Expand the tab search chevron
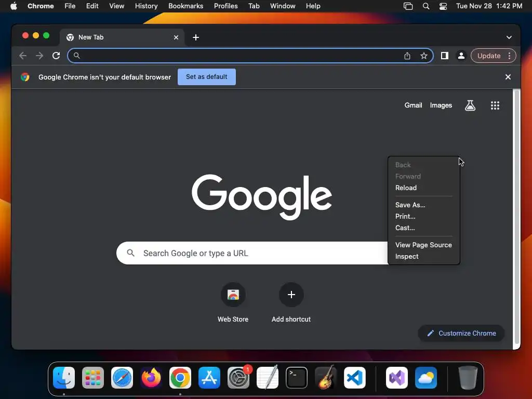The width and height of the screenshot is (532, 399). point(509,37)
